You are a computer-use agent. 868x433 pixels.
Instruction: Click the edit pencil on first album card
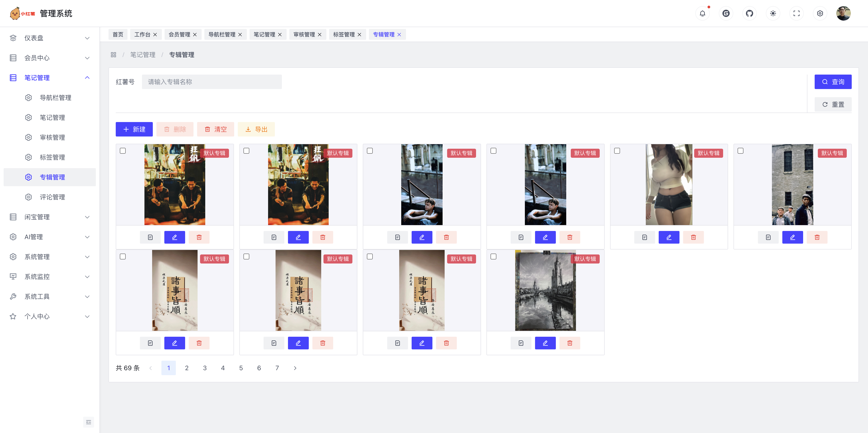(x=175, y=237)
